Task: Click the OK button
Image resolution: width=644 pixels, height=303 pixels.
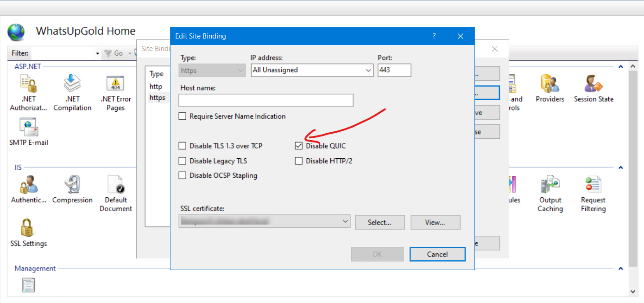Action: click(x=377, y=254)
